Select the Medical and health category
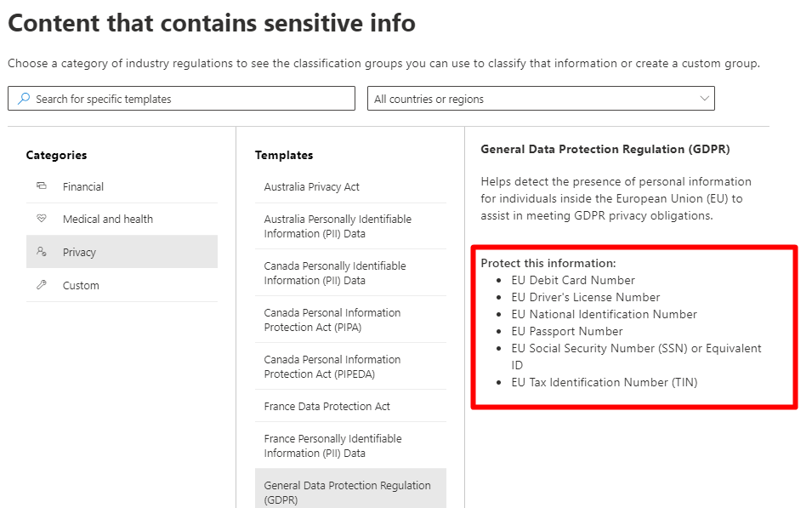This screenshot has height=508, width=812. pyautogui.click(x=108, y=219)
